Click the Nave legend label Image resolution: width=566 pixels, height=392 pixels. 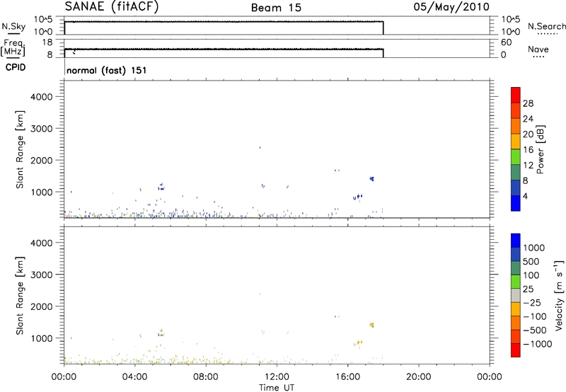click(538, 49)
